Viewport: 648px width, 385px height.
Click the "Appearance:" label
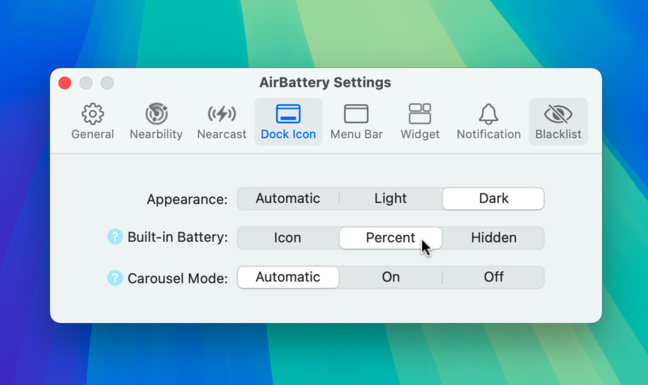pos(187,200)
